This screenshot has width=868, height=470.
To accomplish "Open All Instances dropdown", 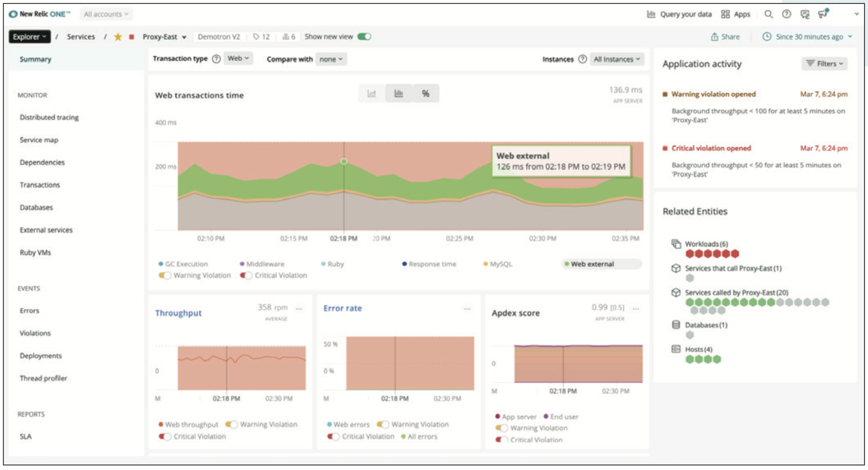I will tap(617, 59).
